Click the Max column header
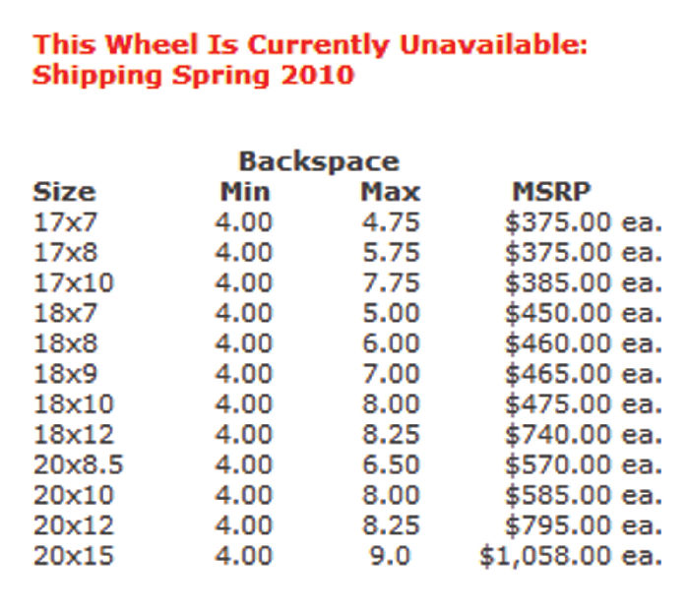This screenshot has height=616, width=689. click(390, 191)
